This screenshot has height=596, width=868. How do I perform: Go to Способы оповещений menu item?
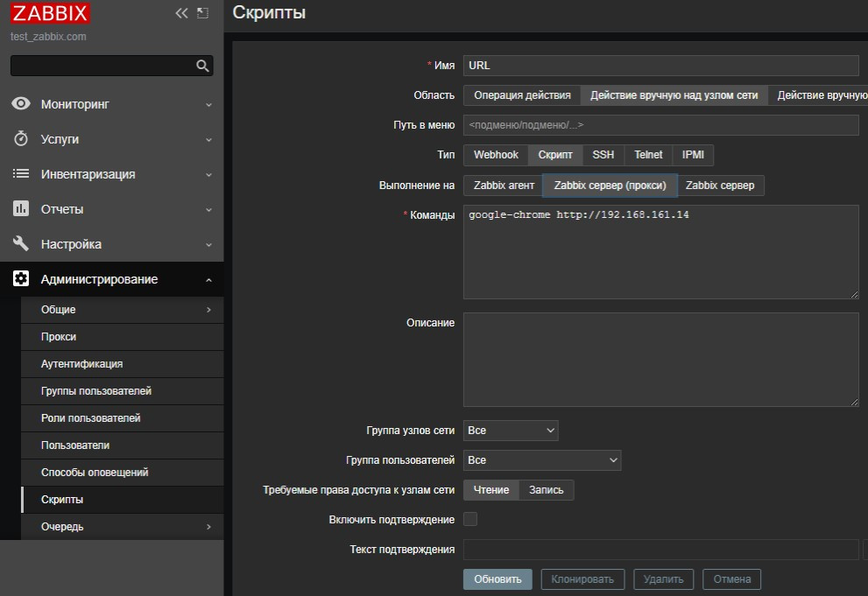click(x=95, y=473)
